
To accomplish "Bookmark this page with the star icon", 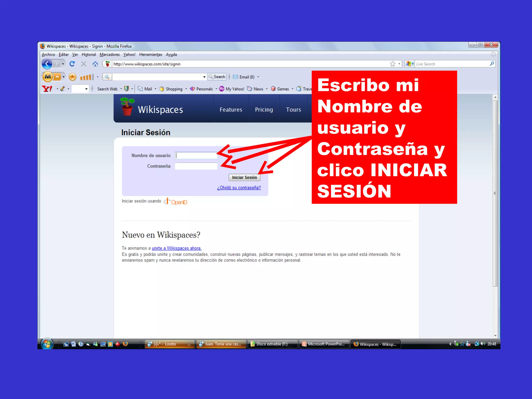I will pyautogui.click(x=393, y=64).
